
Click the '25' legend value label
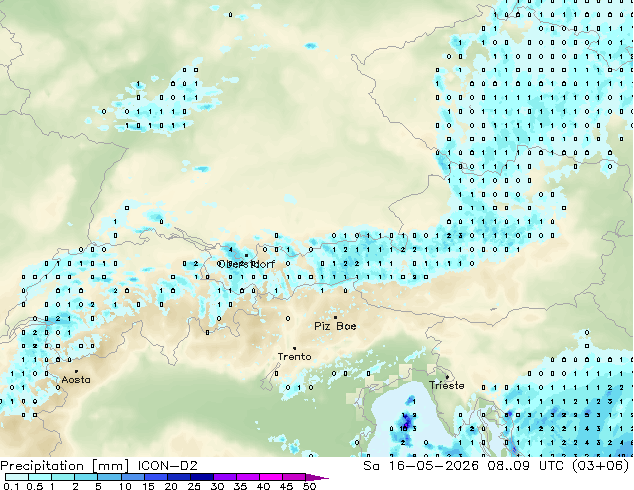(x=194, y=486)
